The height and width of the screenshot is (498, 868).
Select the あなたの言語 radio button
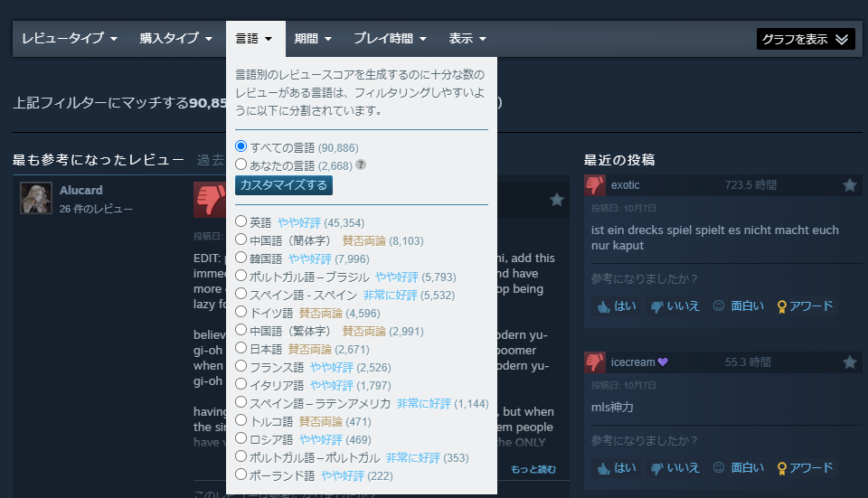(x=241, y=165)
